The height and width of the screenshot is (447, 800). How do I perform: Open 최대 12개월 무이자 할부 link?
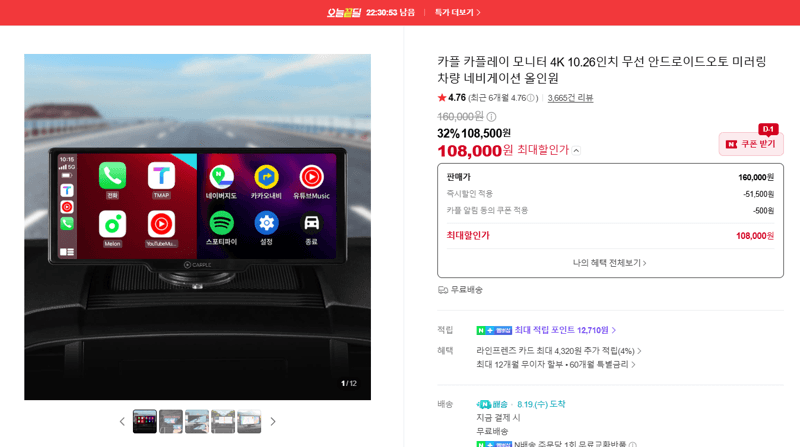pyautogui.click(x=556, y=364)
